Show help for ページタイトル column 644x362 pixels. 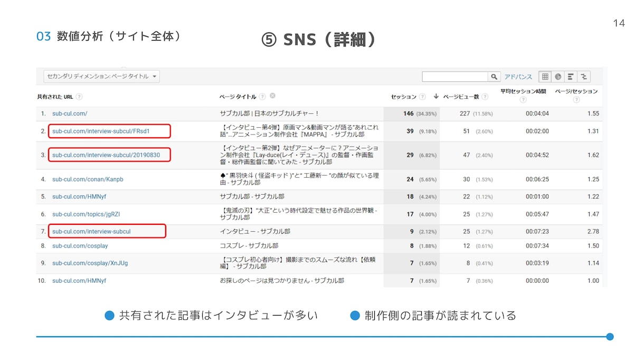262,97
